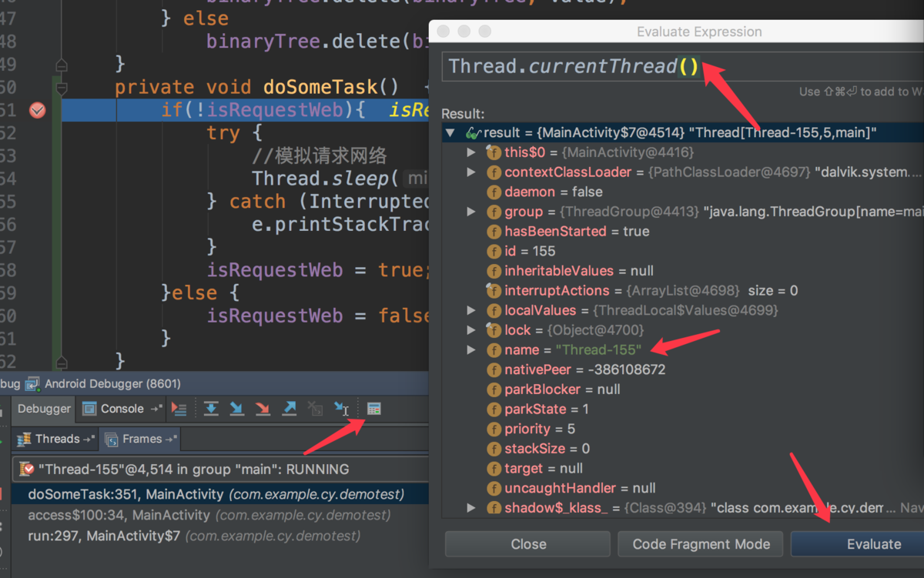The width and height of the screenshot is (924, 578).
Task: Click the Drop Frame icon
Action: pos(315,409)
